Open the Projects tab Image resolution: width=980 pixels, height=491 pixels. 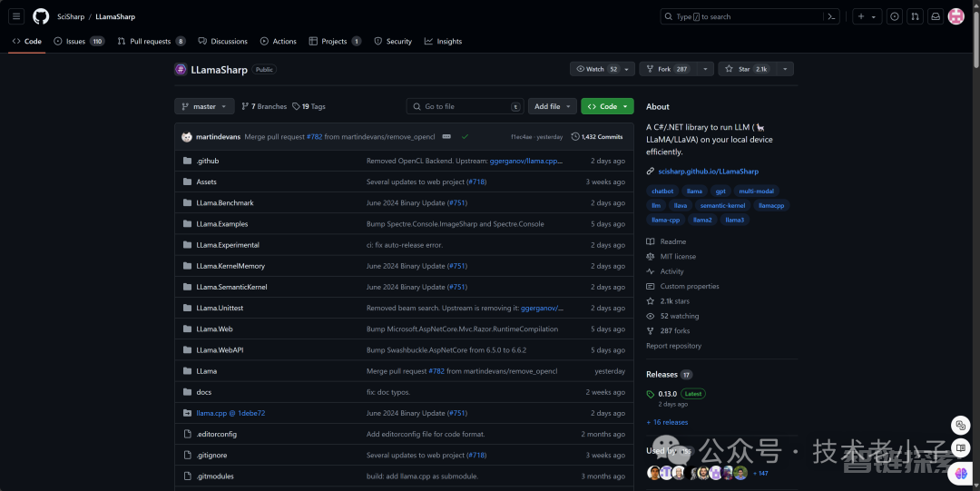(335, 41)
